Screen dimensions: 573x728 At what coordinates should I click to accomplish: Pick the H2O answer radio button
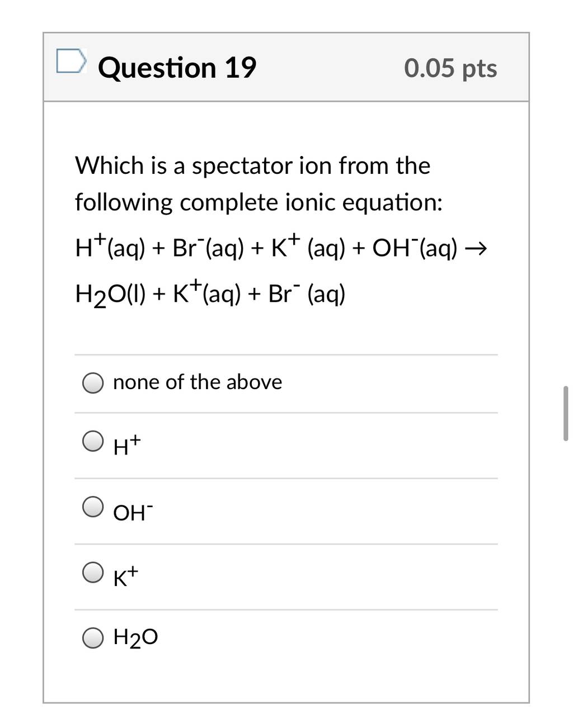coord(93,637)
